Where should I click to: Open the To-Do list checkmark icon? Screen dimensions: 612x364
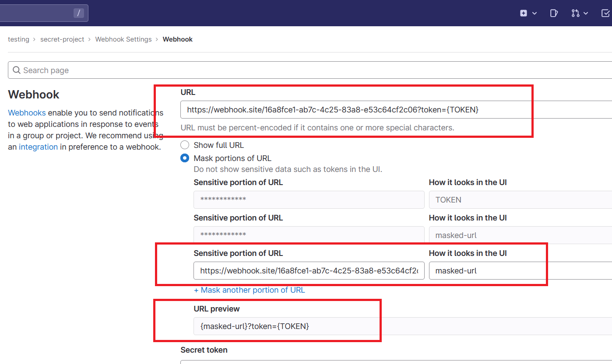click(x=606, y=13)
